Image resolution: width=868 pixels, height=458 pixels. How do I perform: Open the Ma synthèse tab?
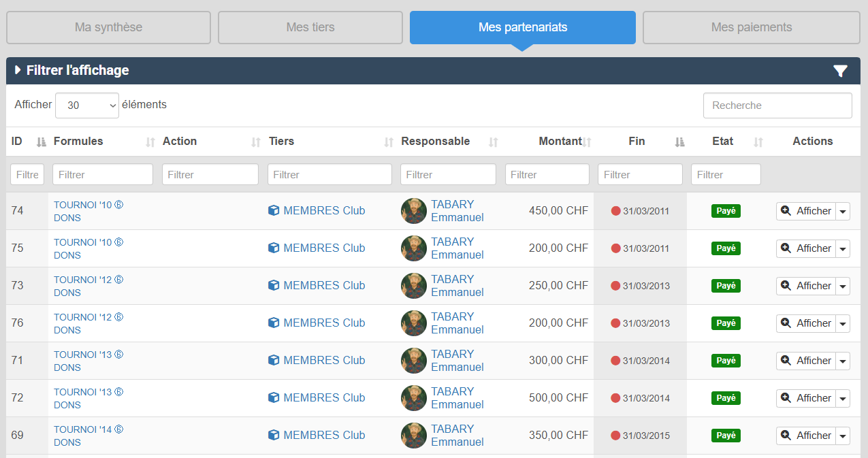(x=108, y=27)
